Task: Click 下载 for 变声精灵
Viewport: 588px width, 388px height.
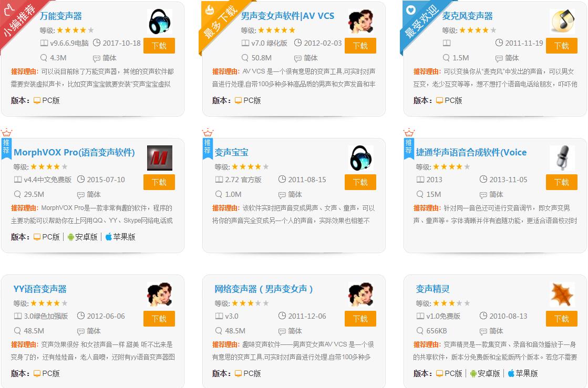Action: pos(561,319)
